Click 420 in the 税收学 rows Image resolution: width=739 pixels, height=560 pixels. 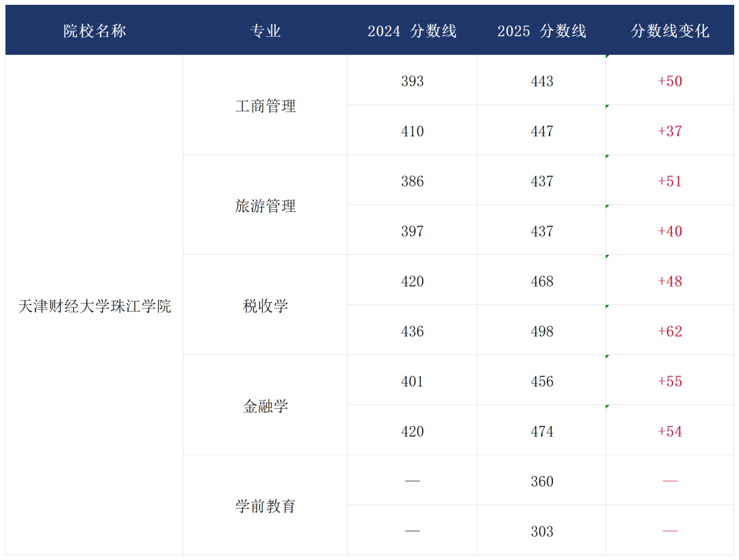(x=413, y=281)
